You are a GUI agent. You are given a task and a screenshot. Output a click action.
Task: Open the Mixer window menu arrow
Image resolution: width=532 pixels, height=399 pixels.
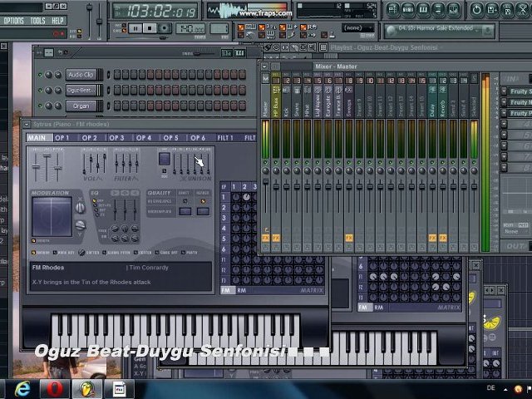[x=264, y=66]
